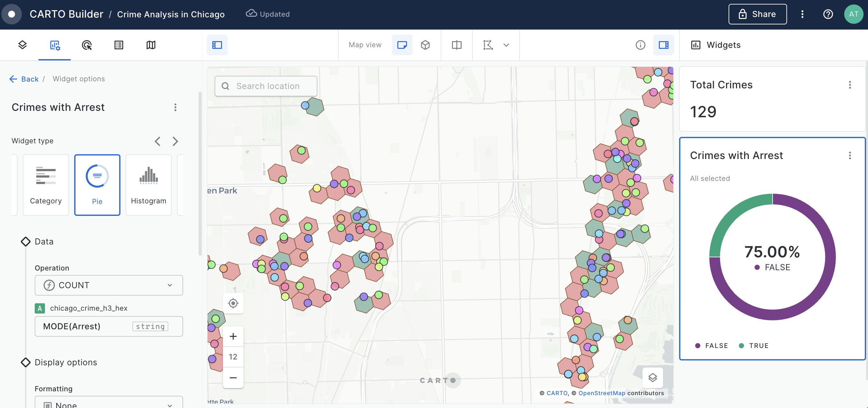Zoom in on the map

233,336
